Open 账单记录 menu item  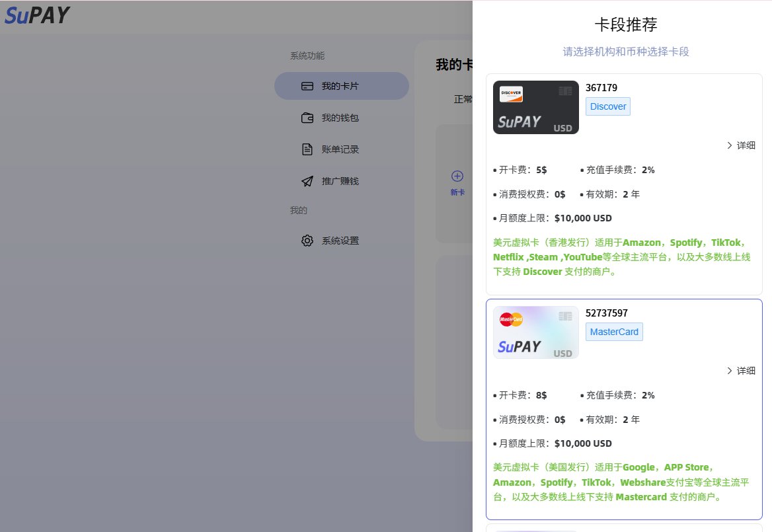click(x=342, y=149)
